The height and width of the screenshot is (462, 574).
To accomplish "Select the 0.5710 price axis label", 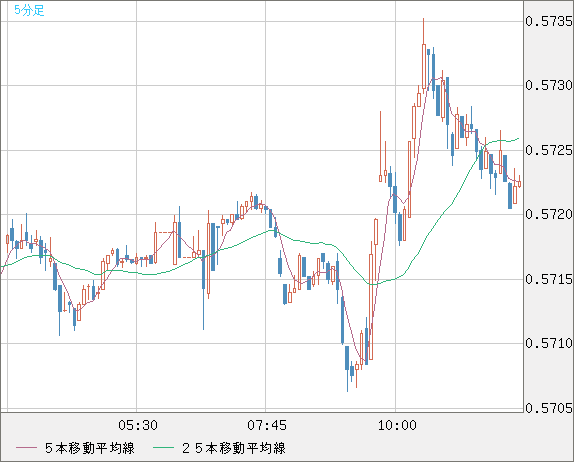I will click(549, 343).
